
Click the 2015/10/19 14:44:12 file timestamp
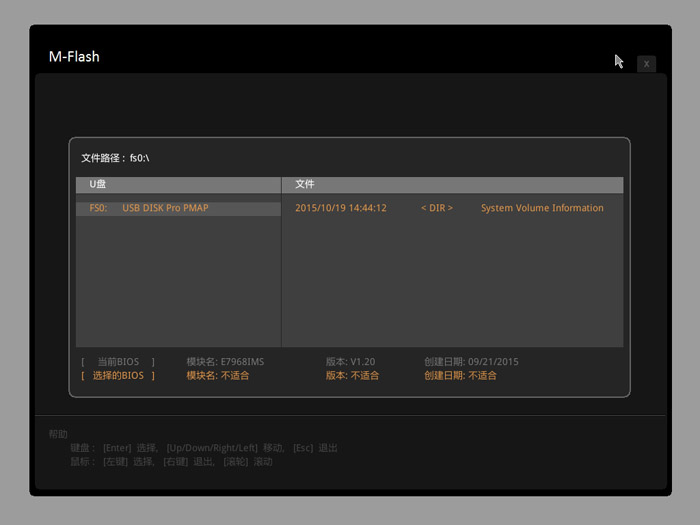[x=341, y=208]
